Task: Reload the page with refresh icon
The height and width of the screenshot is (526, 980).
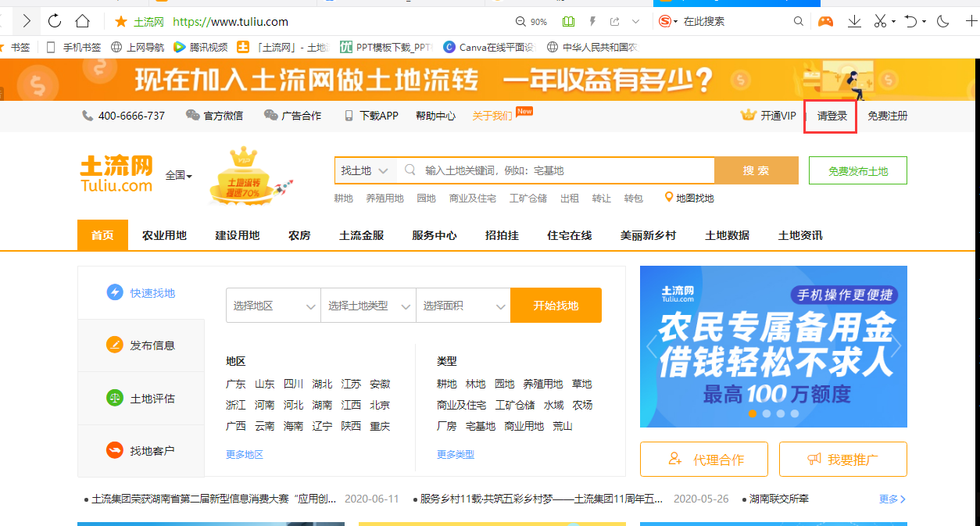Action: tap(55, 21)
